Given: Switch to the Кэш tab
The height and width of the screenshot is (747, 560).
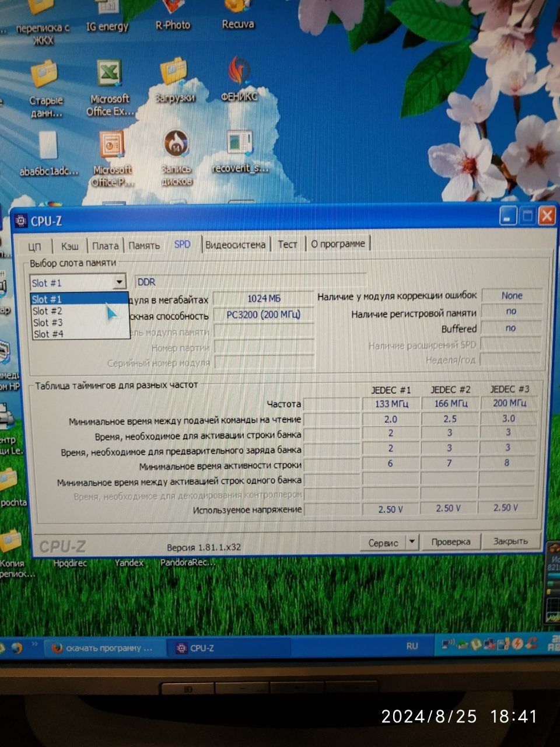Looking at the screenshot, I should [x=70, y=246].
